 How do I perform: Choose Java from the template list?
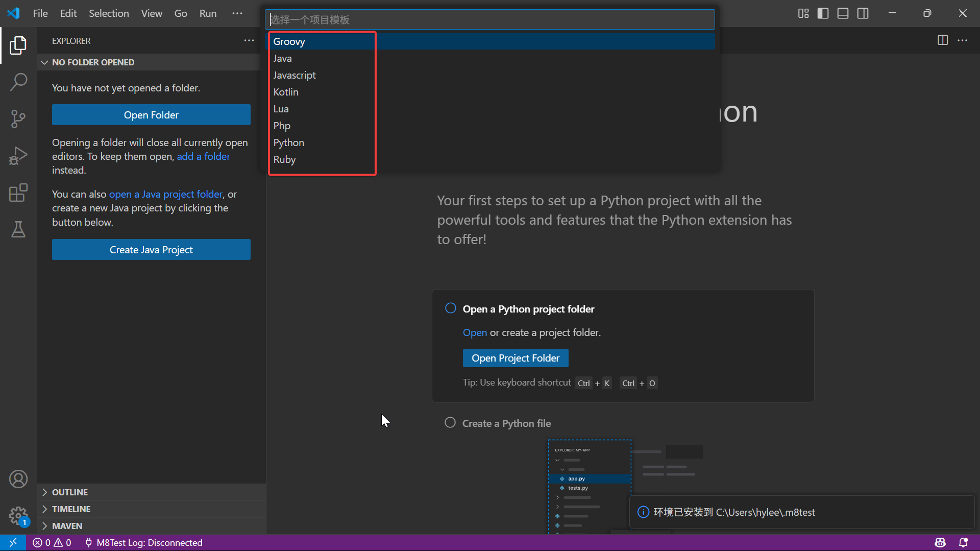coord(491,58)
